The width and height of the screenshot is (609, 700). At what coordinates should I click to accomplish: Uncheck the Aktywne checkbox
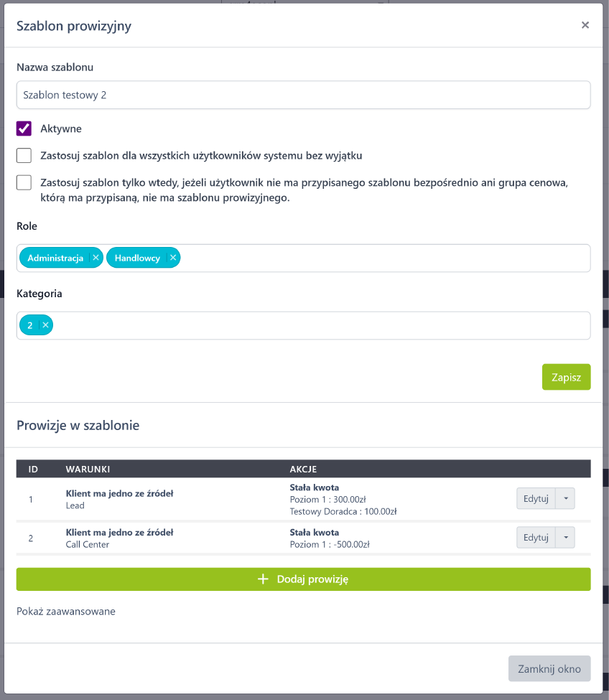[24, 129]
